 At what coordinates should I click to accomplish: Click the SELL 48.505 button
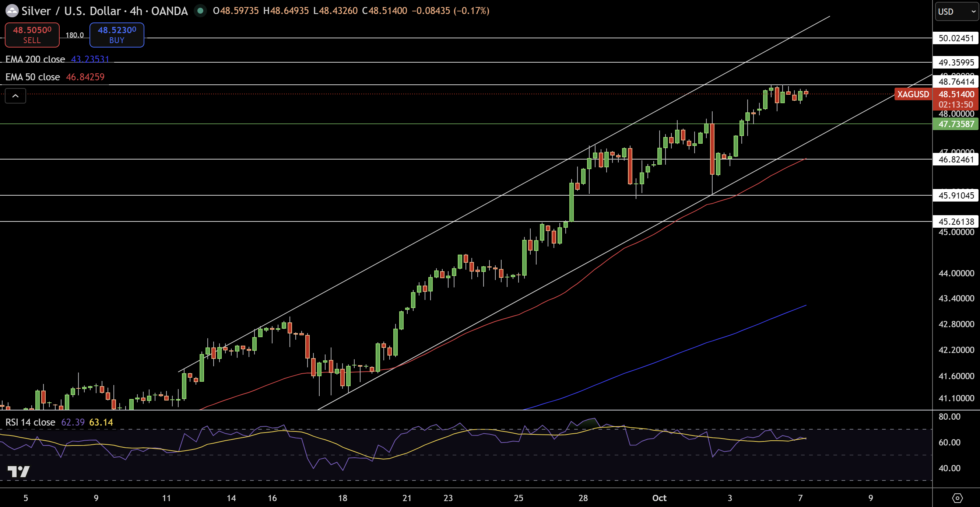tap(32, 35)
